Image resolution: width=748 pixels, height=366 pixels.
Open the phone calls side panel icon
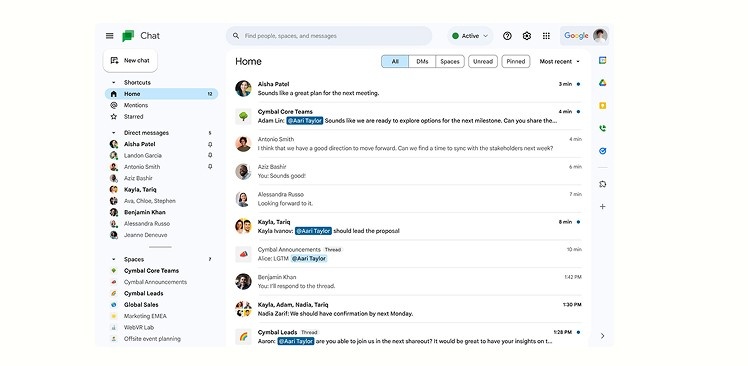point(603,128)
